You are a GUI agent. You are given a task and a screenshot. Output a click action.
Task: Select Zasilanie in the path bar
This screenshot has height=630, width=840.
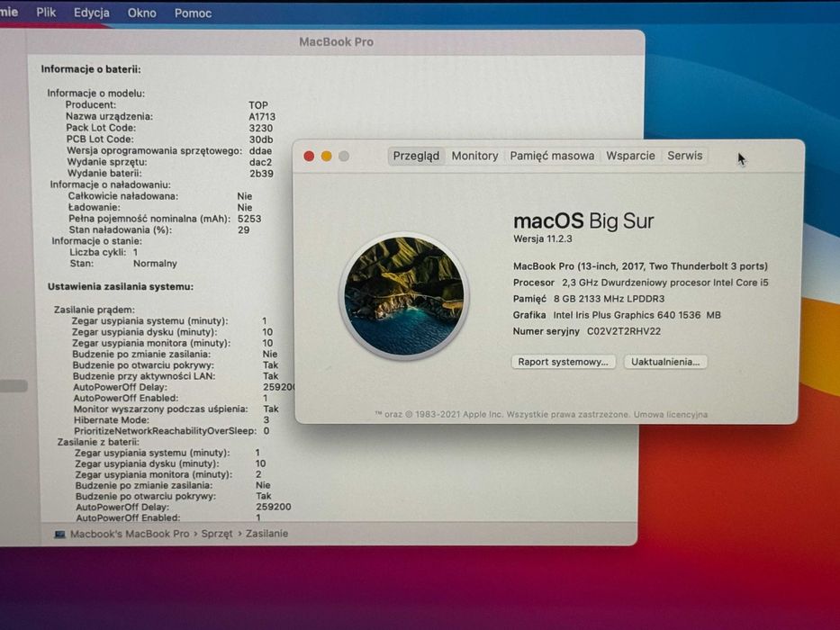(x=266, y=534)
